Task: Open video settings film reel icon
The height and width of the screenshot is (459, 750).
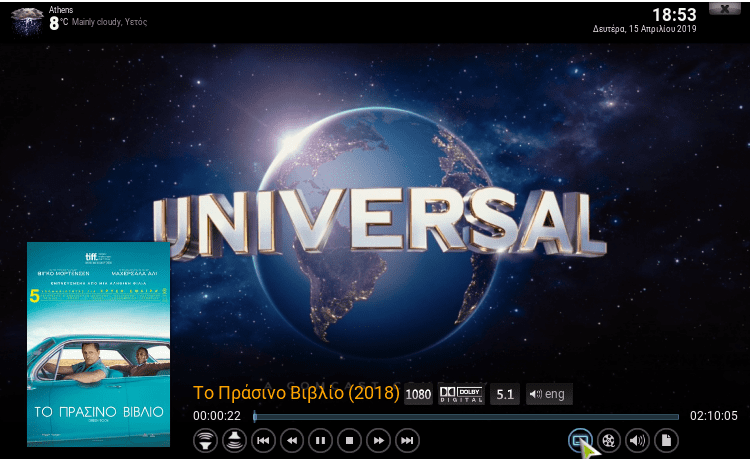Action: pyautogui.click(x=608, y=440)
